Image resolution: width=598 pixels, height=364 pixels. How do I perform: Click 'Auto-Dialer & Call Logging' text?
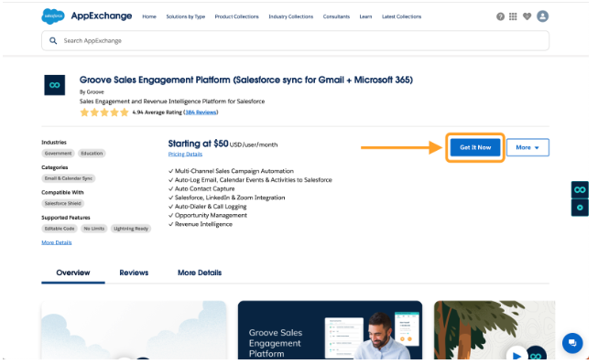pyautogui.click(x=211, y=207)
